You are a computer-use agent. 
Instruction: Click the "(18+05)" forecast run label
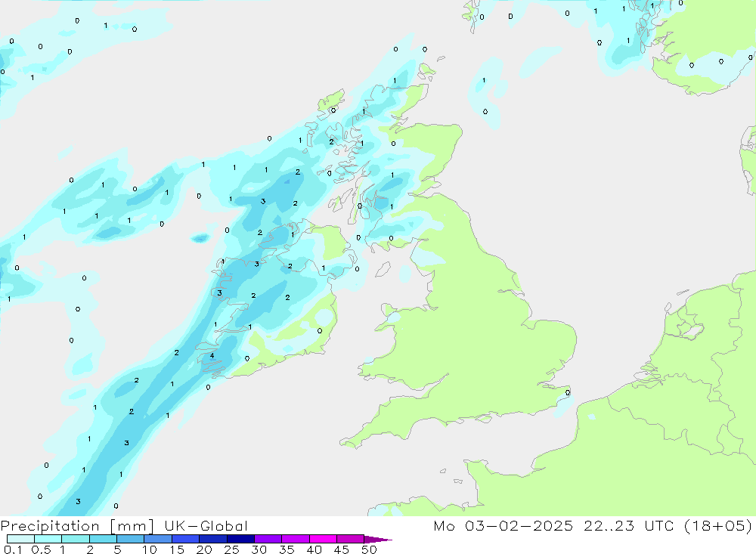tap(718, 526)
